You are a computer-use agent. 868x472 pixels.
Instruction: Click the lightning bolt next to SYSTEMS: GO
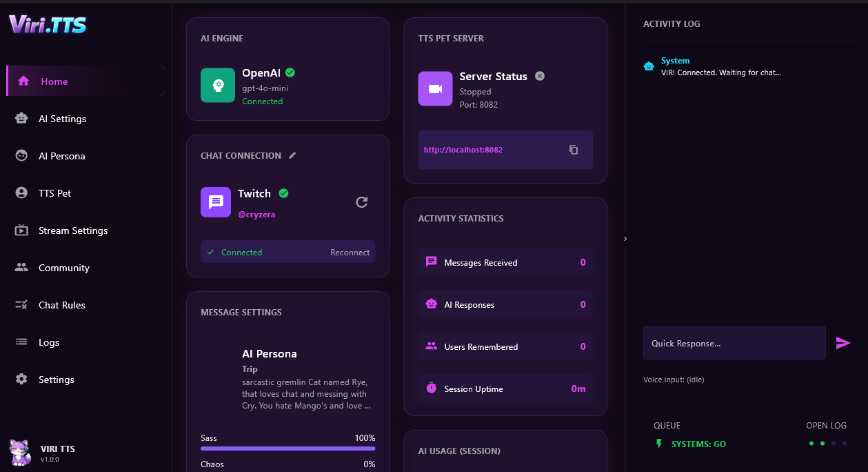click(x=659, y=444)
